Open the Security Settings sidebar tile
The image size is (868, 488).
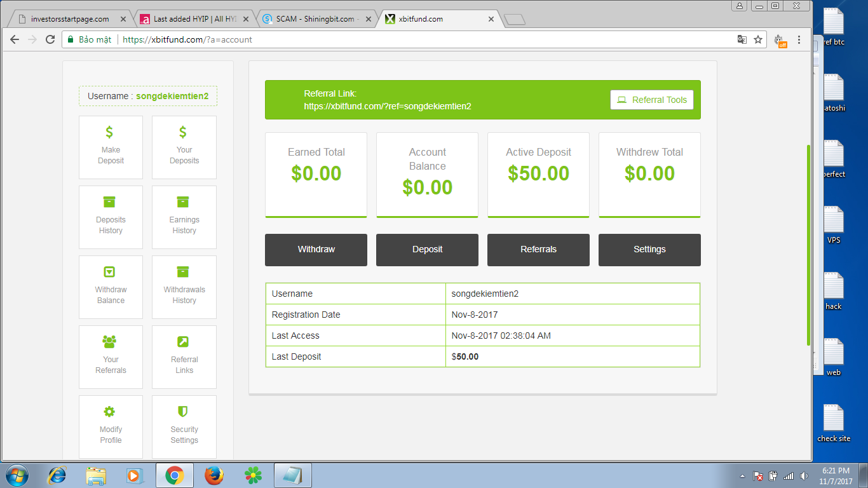(x=184, y=427)
